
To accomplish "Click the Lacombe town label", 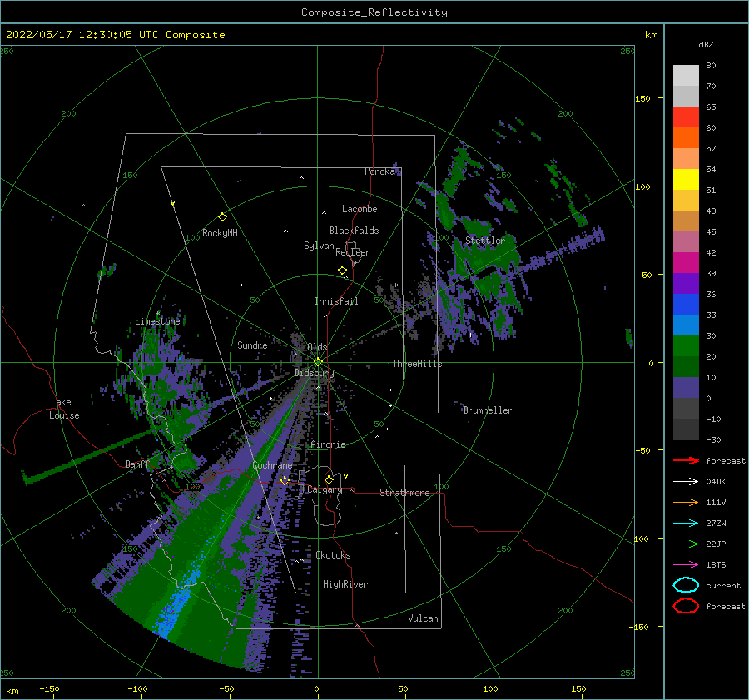I will coord(360,209).
